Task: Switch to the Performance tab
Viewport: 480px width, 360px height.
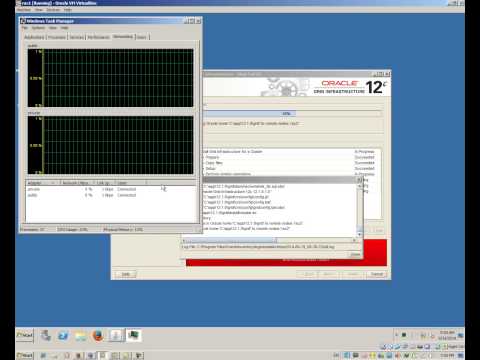Action: pyautogui.click(x=98, y=37)
